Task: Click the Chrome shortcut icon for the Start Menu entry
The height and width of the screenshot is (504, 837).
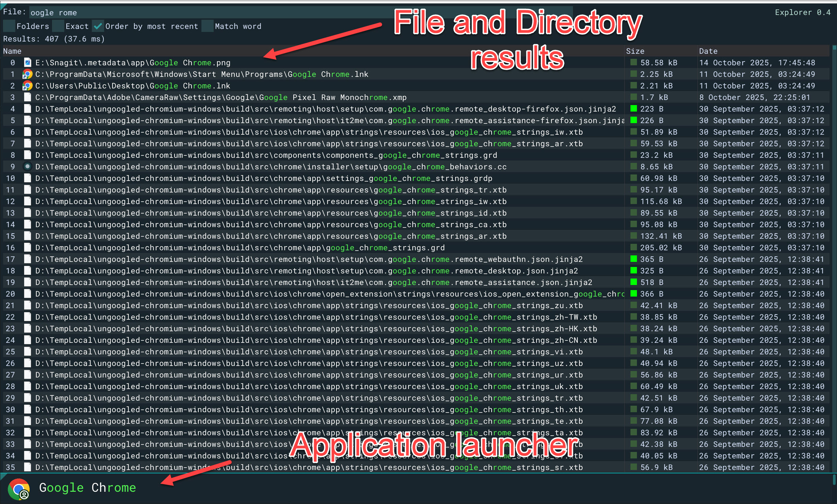Action: coord(27,74)
